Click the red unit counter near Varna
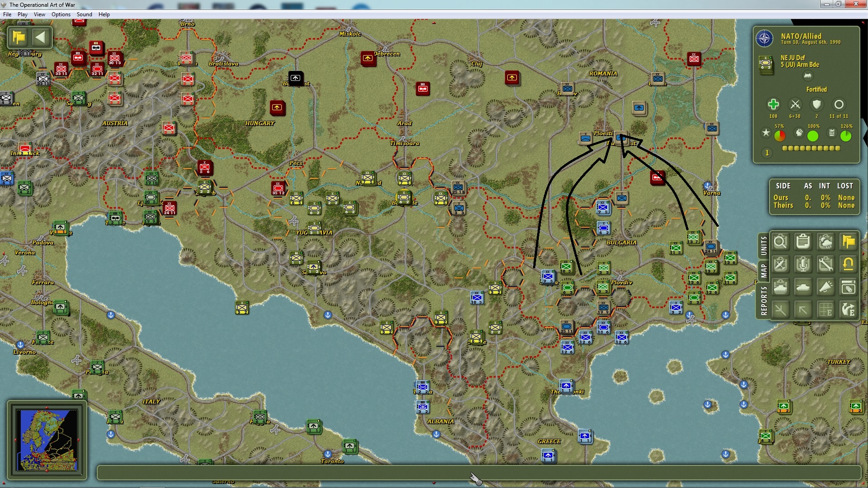This screenshot has height=488, width=868. [657, 177]
